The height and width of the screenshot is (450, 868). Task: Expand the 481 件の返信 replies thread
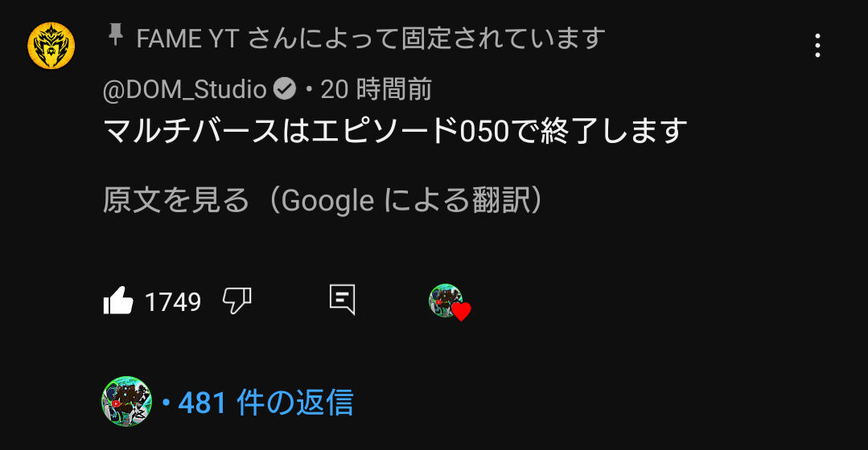coord(265,402)
